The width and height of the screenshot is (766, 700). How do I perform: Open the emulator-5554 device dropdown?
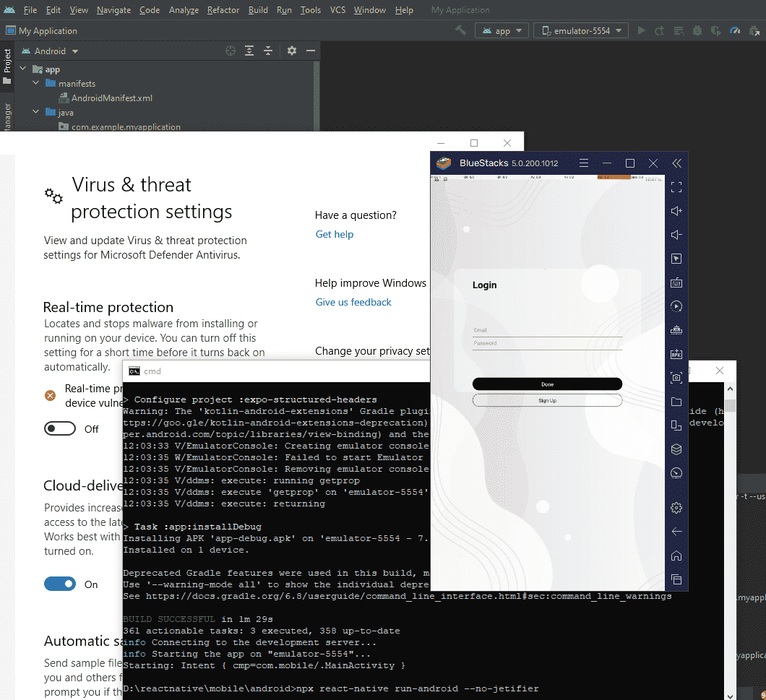581,31
